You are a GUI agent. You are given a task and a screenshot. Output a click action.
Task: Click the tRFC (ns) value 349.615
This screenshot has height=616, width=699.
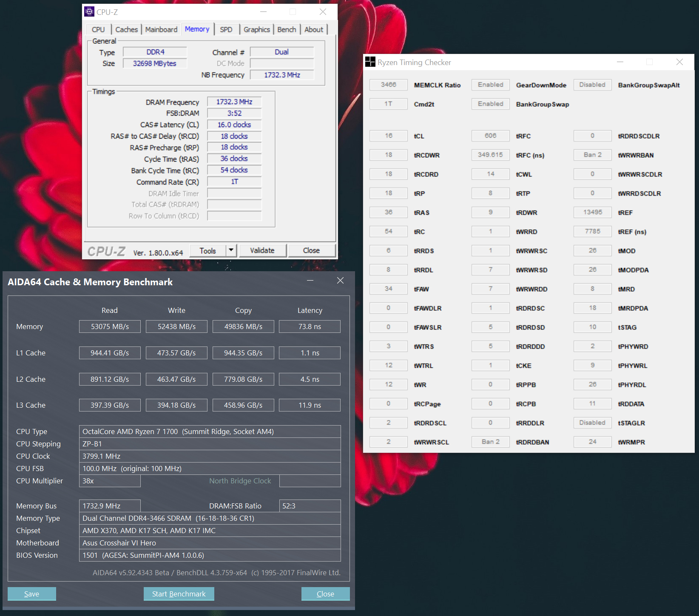point(491,155)
